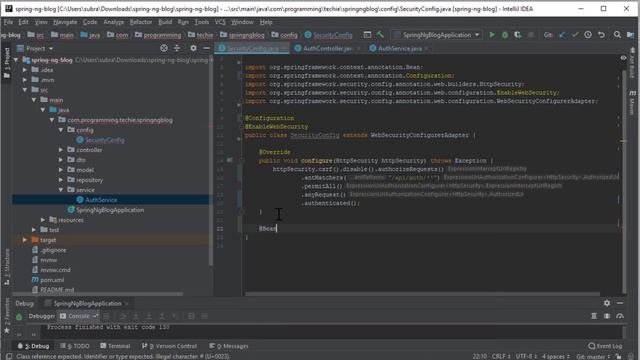640x360 pixels.
Task: Open Debug panel settings gear
Action: coord(607,303)
